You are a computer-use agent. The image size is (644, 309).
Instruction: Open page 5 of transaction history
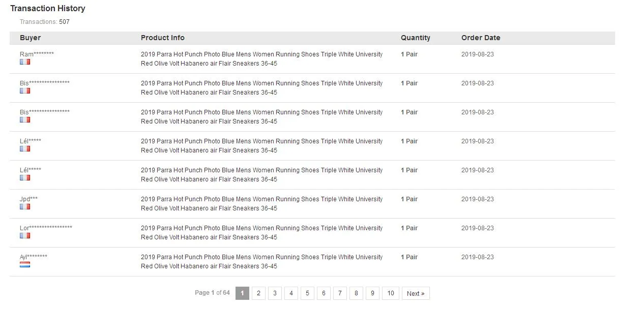[307, 293]
